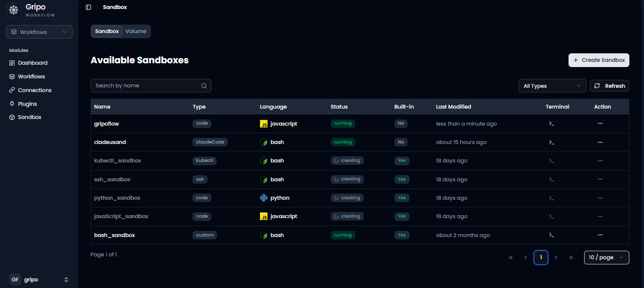Go to previous page arrow

click(526, 258)
